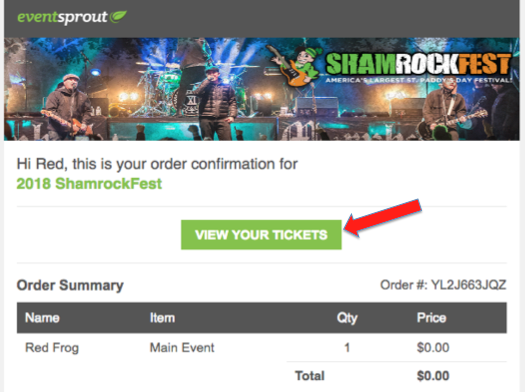Click the Main Event $0.00 price cell

tap(433, 347)
